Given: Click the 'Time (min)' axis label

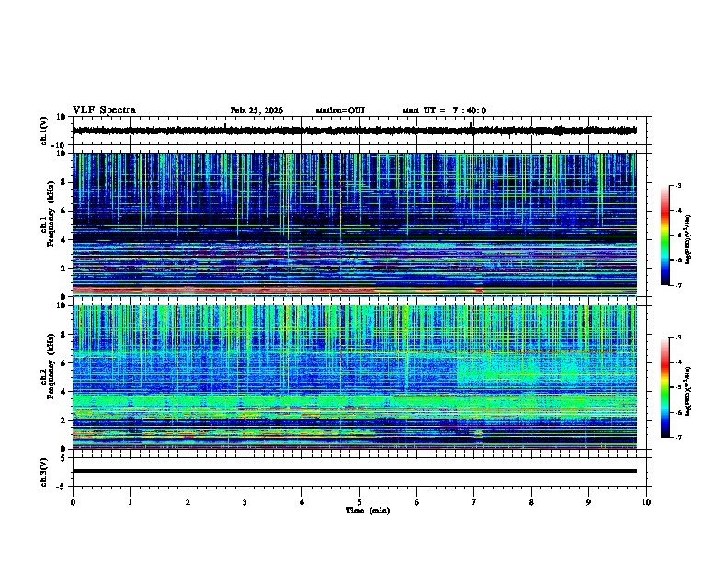Looking at the screenshot, I should tap(368, 511).
